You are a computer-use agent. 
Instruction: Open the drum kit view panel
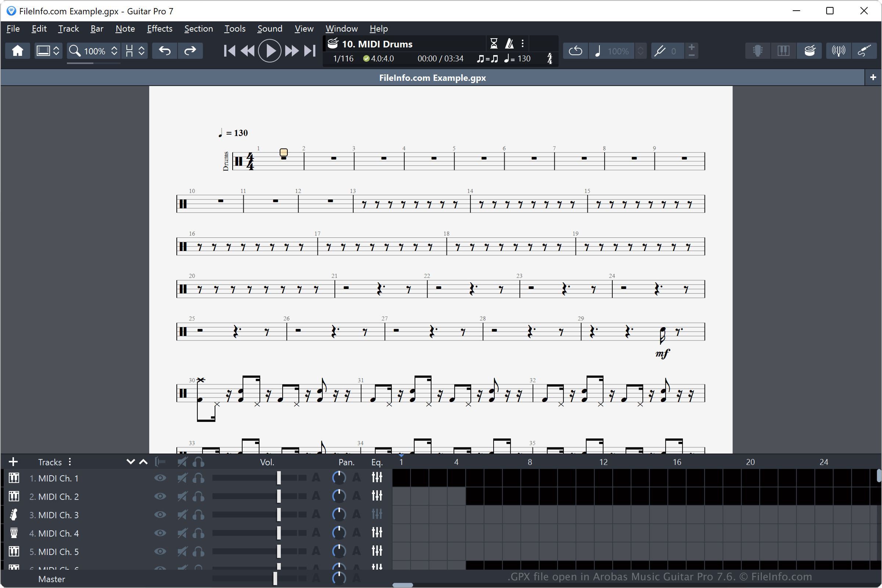tap(810, 51)
